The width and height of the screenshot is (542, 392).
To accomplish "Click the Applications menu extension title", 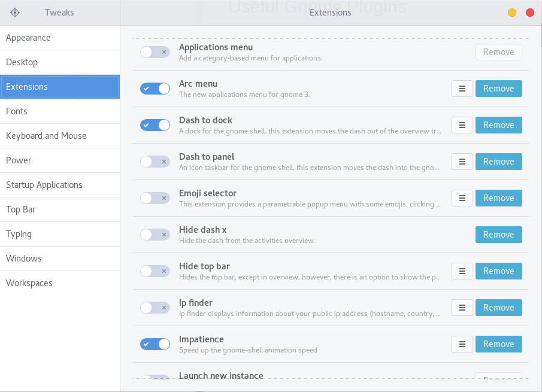I will tap(216, 47).
